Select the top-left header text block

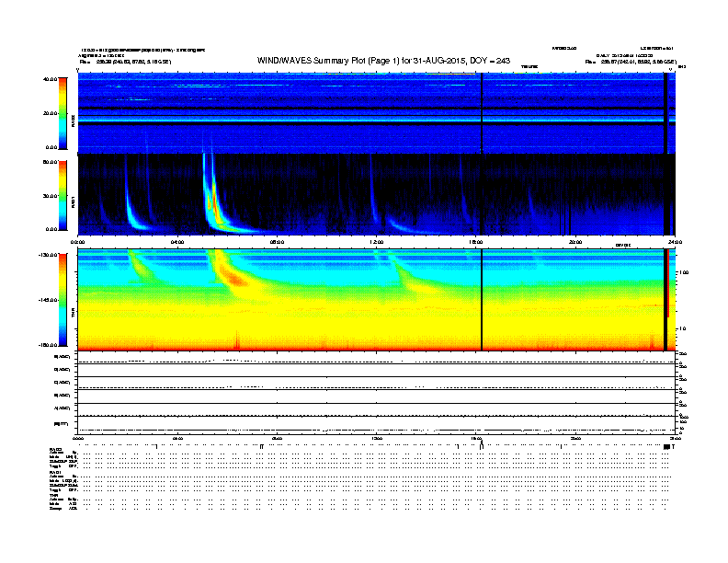coord(142,56)
